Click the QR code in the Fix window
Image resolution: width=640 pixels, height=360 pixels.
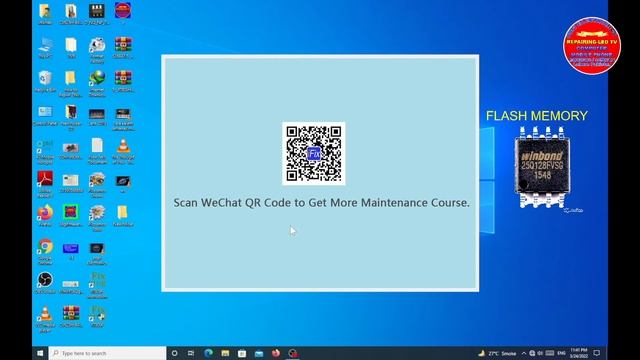[x=313, y=153]
